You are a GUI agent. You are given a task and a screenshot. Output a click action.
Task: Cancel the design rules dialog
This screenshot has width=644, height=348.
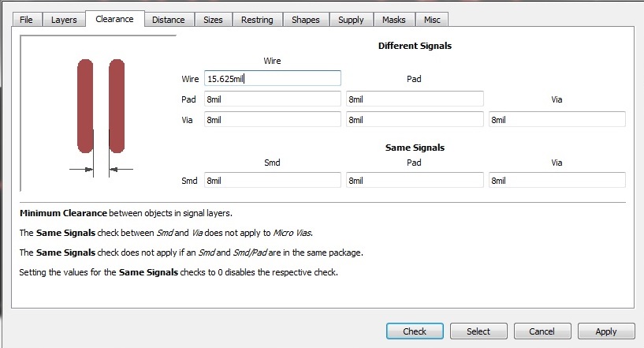click(x=542, y=331)
